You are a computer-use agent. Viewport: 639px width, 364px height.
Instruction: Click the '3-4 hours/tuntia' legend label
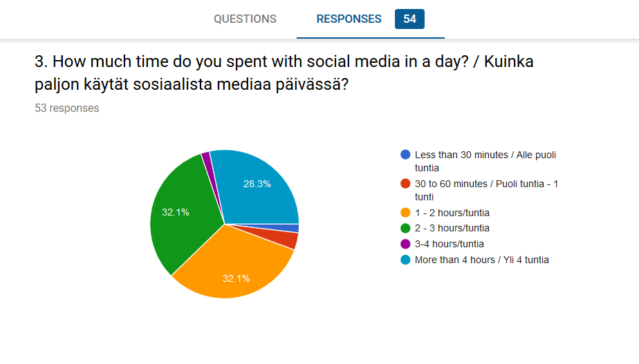coord(449,244)
